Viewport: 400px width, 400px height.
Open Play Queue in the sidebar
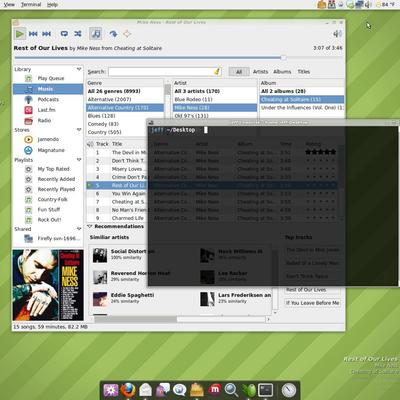pos(48,78)
